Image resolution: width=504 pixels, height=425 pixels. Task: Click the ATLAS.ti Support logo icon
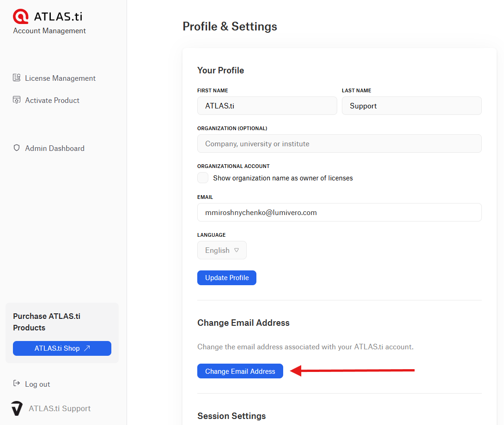17,408
